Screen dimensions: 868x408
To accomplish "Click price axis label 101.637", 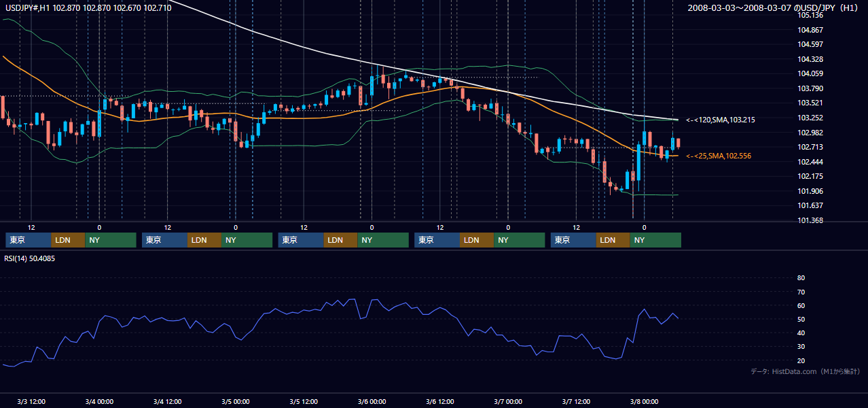I will (810, 205).
